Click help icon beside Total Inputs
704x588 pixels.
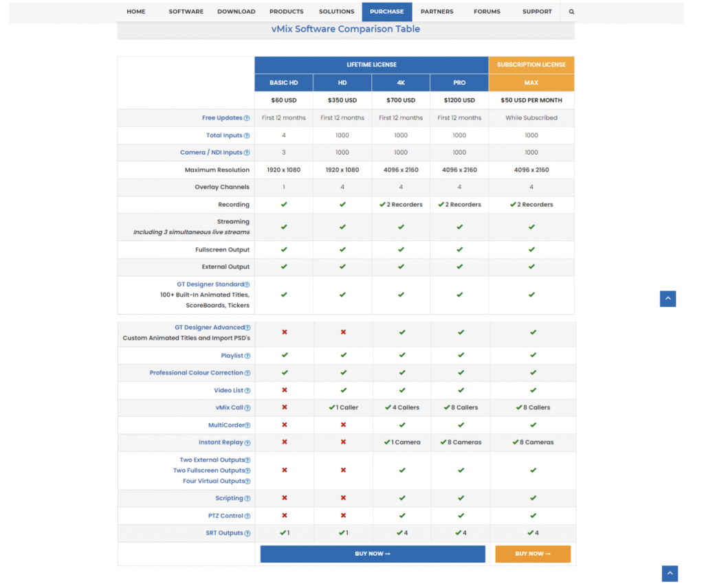click(x=247, y=136)
